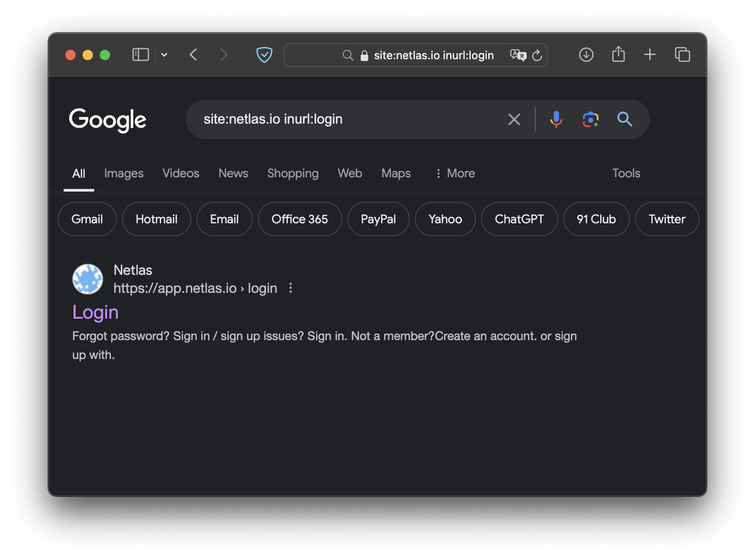Open Safari's privacy shield report
Screen dimensions: 755x560
264,54
